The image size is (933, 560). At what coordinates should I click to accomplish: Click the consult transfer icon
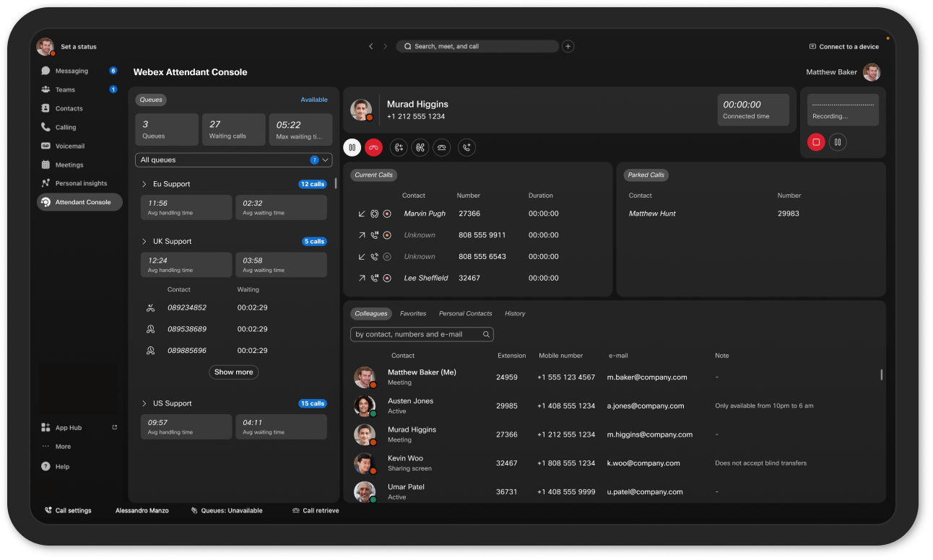pyautogui.click(x=420, y=147)
